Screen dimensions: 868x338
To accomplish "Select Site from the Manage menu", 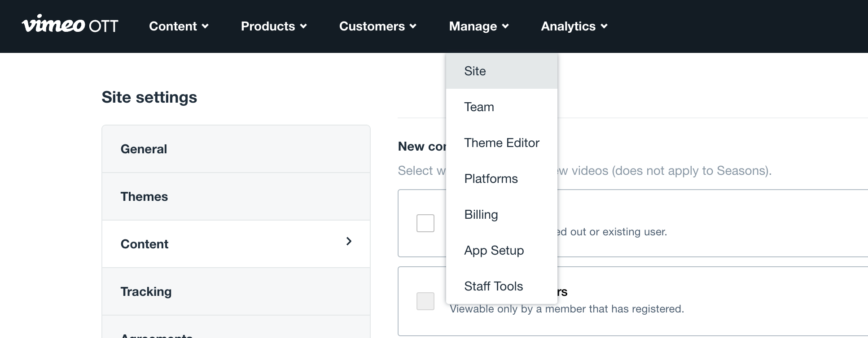I will [475, 71].
